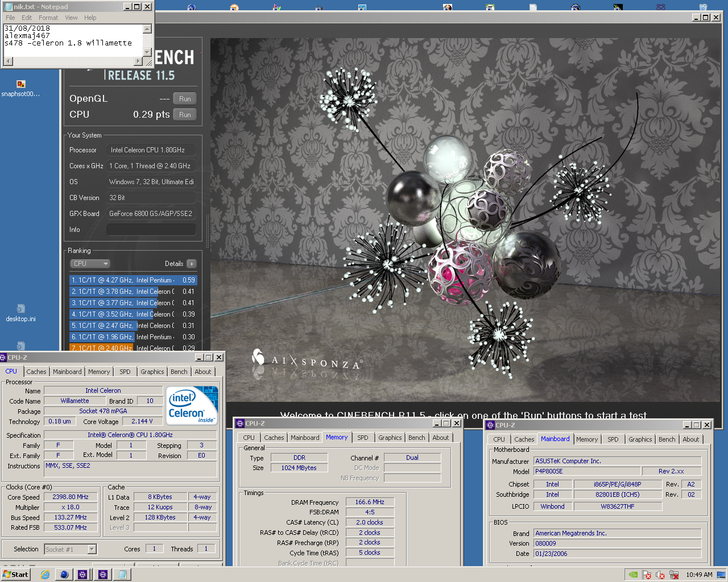Screen dimensions: 728x582
Task: Click the Details arrow button in Ranking
Action: tap(192, 264)
